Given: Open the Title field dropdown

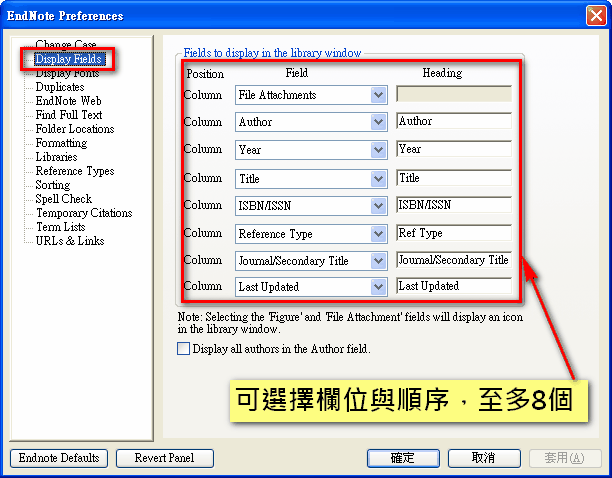Looking at the screenshot, I should [x=378, y=179].
